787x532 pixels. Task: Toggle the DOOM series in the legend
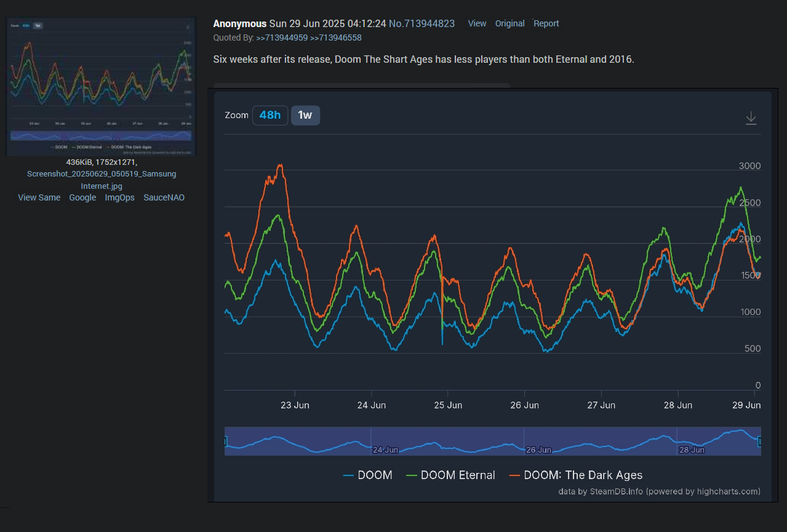click(368, 475)
